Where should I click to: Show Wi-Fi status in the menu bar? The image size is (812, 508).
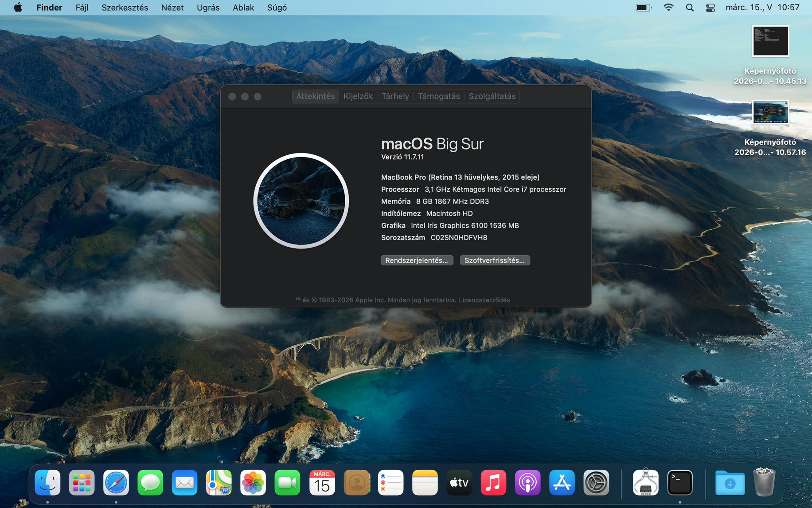(x=668, y=8)
